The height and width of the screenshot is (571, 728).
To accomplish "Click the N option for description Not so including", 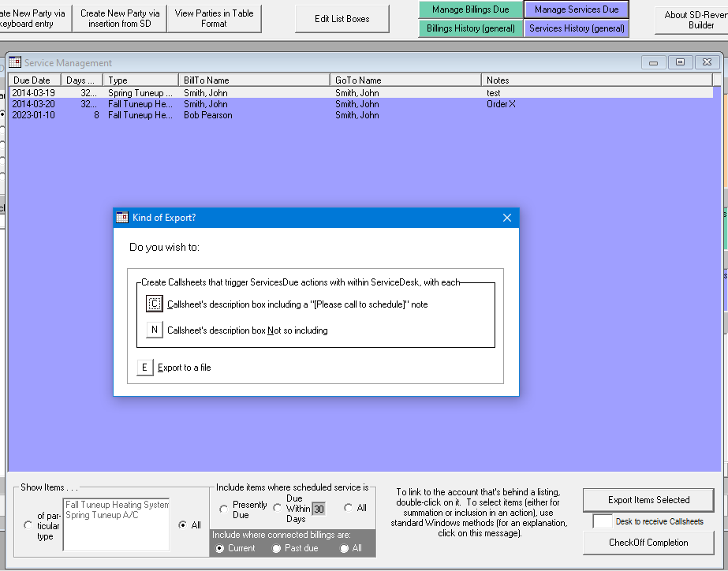I will tap(154, 329).
